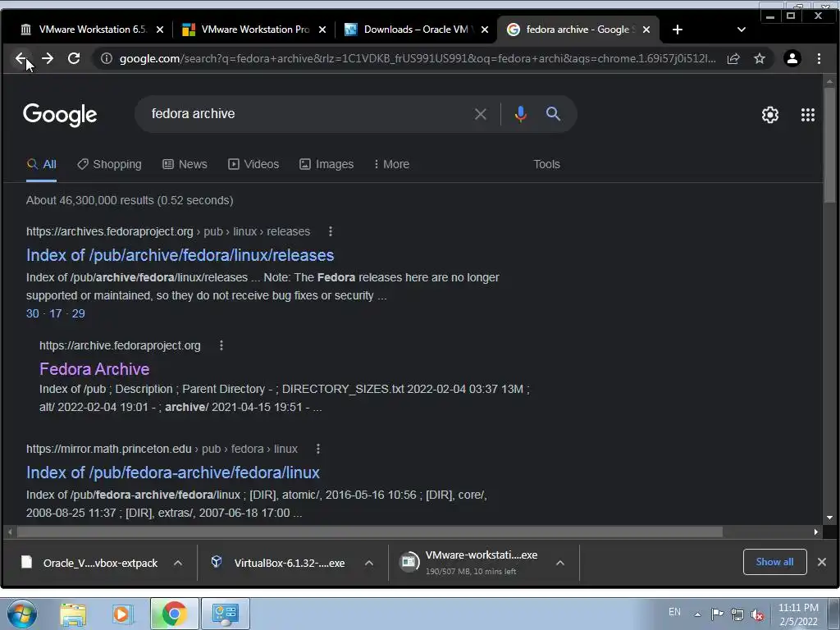Select the All results tab
Viewport: 840px width, 630px height.
41,164
